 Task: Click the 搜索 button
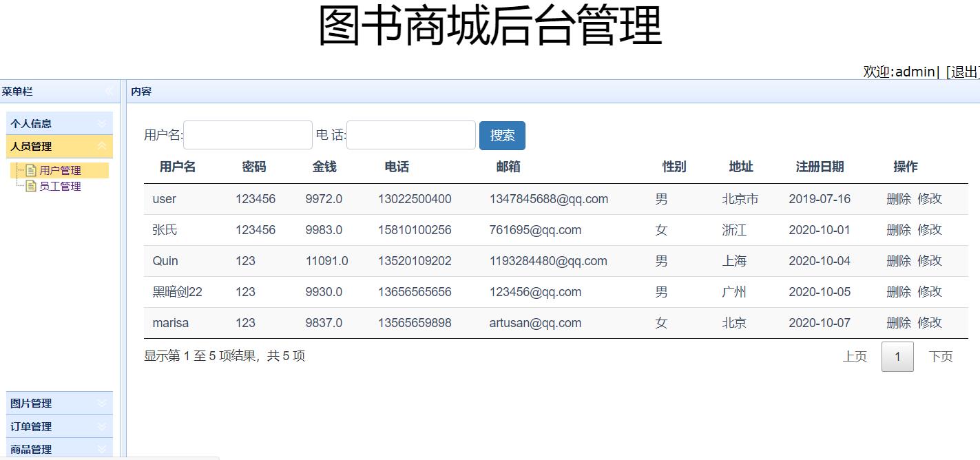pos(502,135)
